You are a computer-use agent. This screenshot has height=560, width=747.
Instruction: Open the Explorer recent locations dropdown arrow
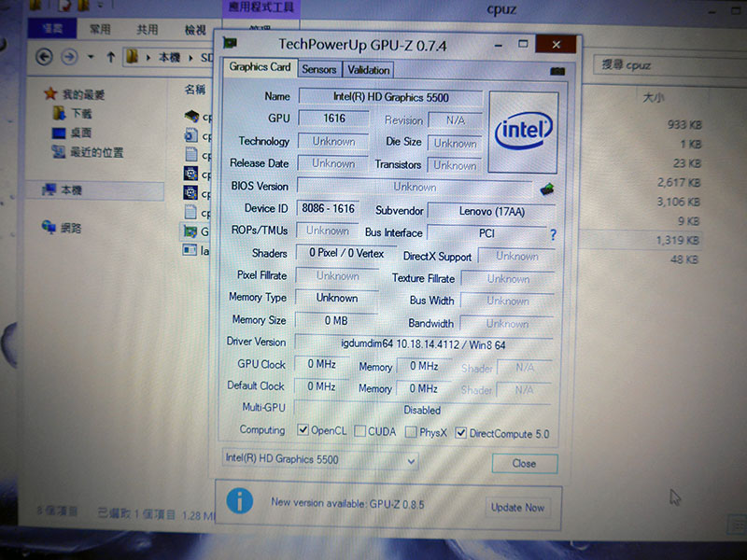click(91, 57)
